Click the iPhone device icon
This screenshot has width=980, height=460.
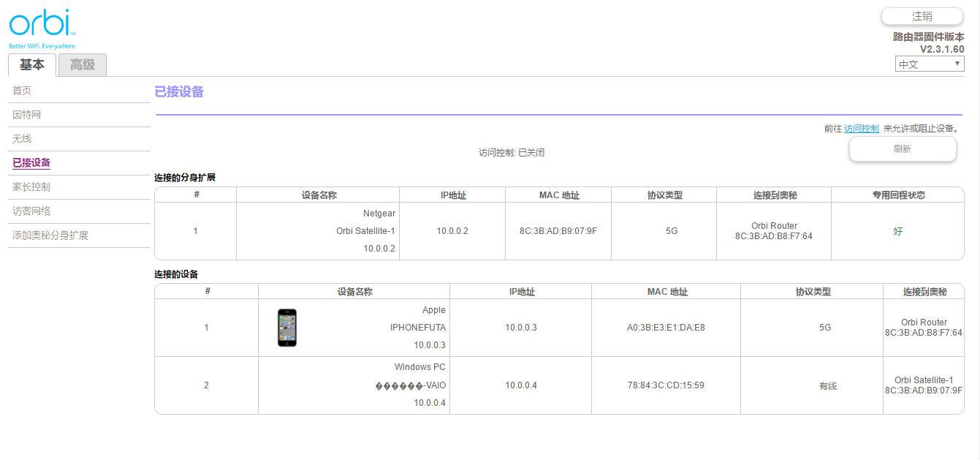pos(287,328)
